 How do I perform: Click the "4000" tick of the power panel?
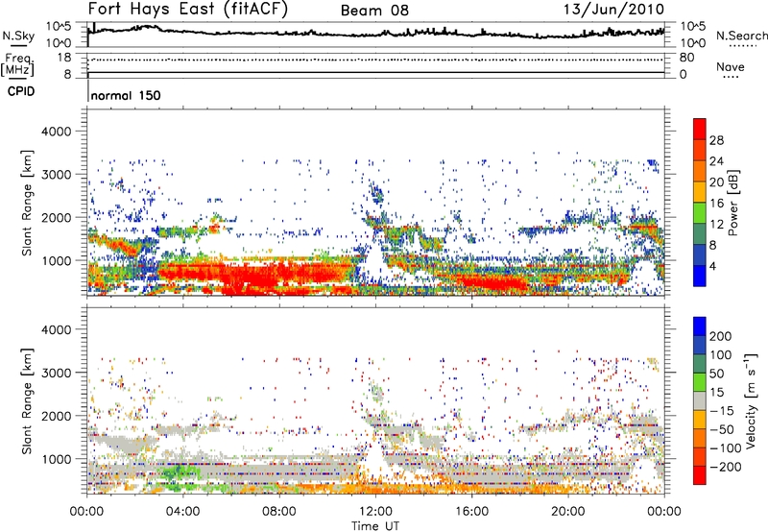click(x=56, y=132)
